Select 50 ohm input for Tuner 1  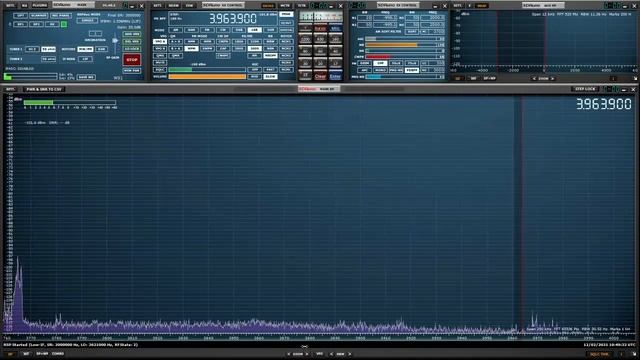(x=48, y=49)
